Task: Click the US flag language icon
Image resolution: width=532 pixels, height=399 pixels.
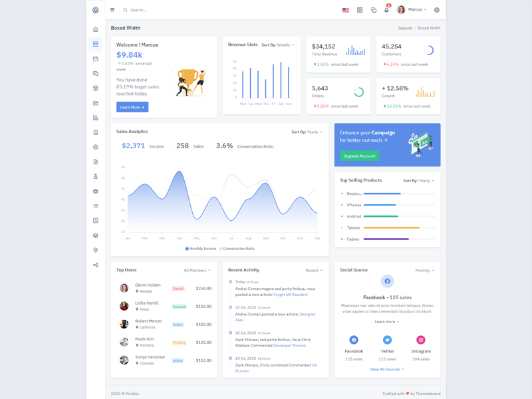Action: pyautogui.click(x=346, y=10)
